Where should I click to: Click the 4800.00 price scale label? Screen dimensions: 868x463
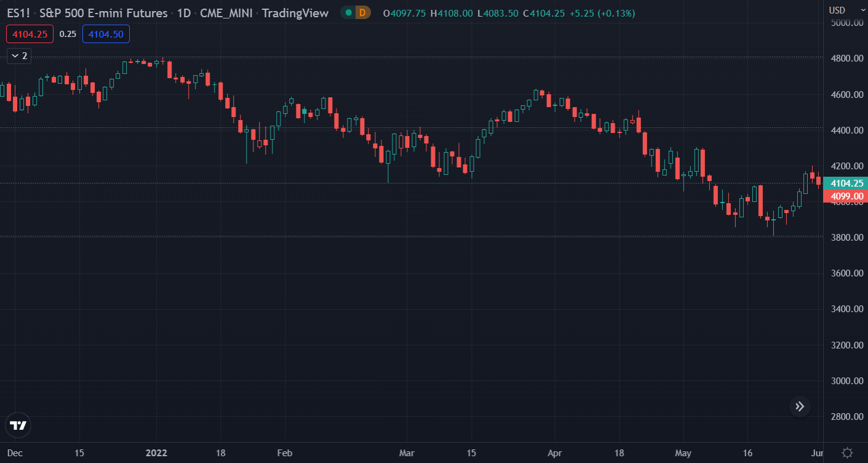tap(846, 58)
